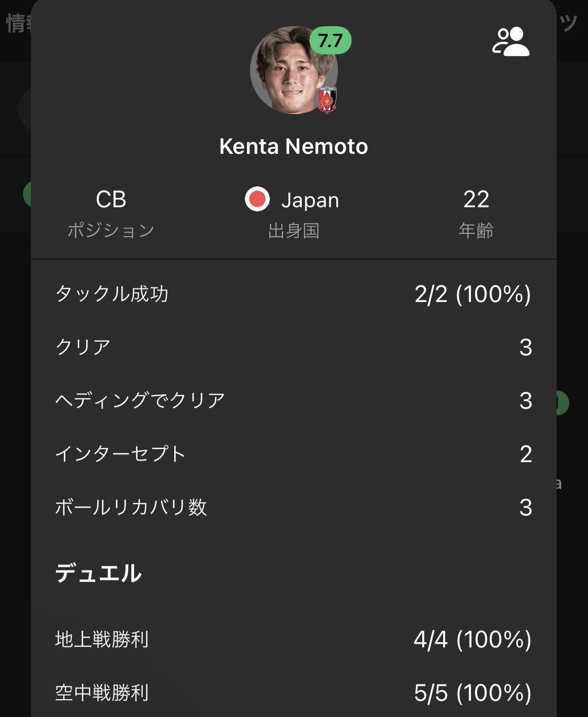Select the CB position label
This screenshot has width=588, height=717.
tap(111, 200)
